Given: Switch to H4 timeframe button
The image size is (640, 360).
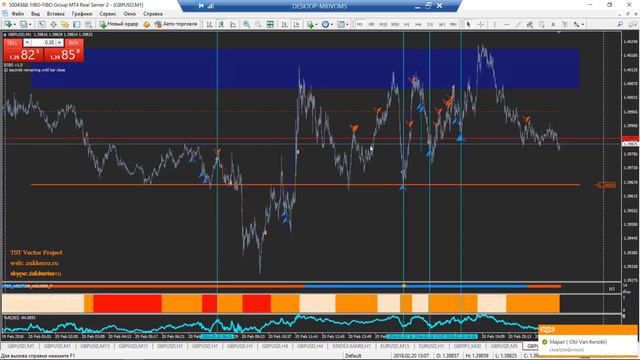Looking at the screenshot, I should pyautogui.click(x=418, y=24).
